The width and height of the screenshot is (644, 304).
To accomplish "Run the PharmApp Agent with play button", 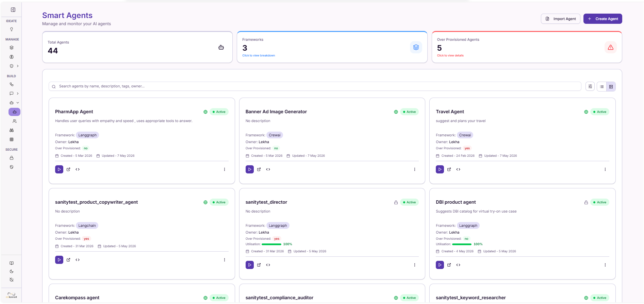I will point(59,169).
